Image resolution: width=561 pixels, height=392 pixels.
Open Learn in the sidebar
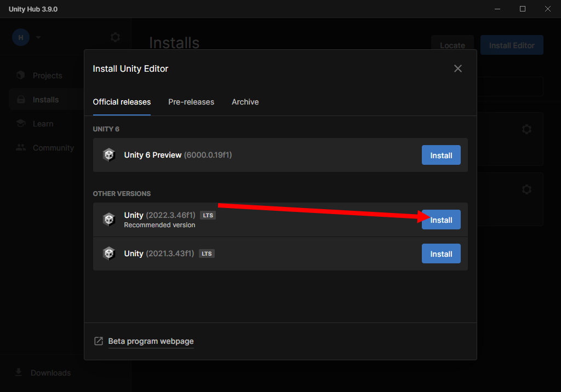coord(43,124)
